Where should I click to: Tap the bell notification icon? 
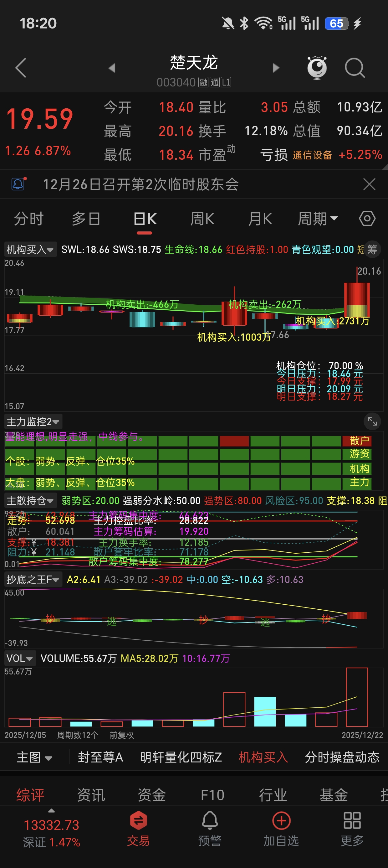click(18, 183)
